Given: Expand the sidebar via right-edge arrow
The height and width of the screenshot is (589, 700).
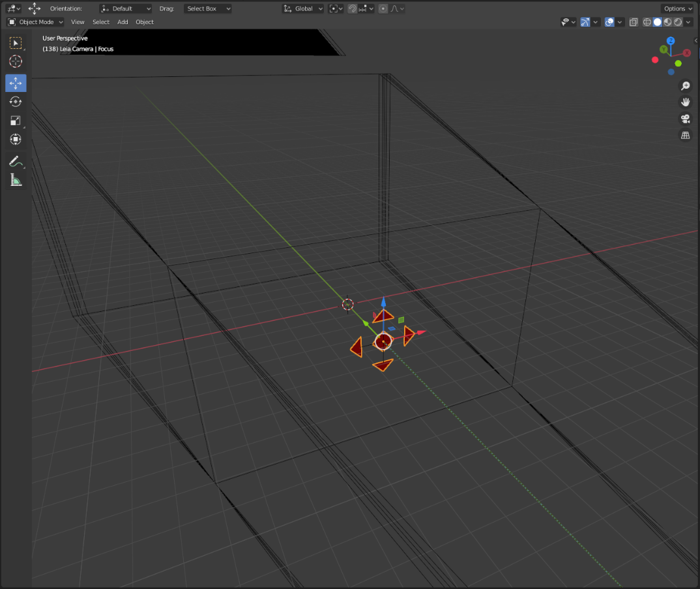Looking at the screenshot, I should tap(696, 40).
